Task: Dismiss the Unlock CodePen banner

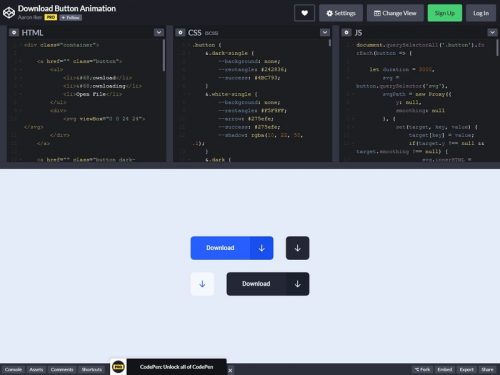Action: [x=230, y=370]
